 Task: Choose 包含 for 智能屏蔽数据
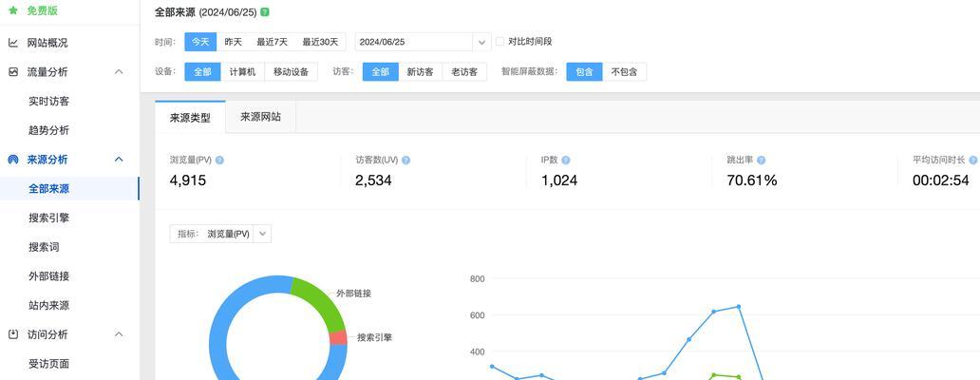[584, 72]
